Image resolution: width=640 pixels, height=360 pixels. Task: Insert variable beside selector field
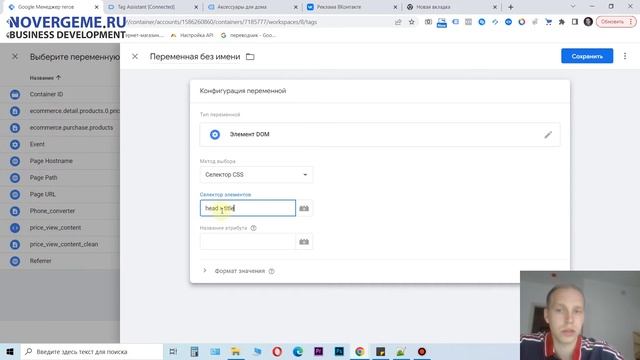(304, 208)
